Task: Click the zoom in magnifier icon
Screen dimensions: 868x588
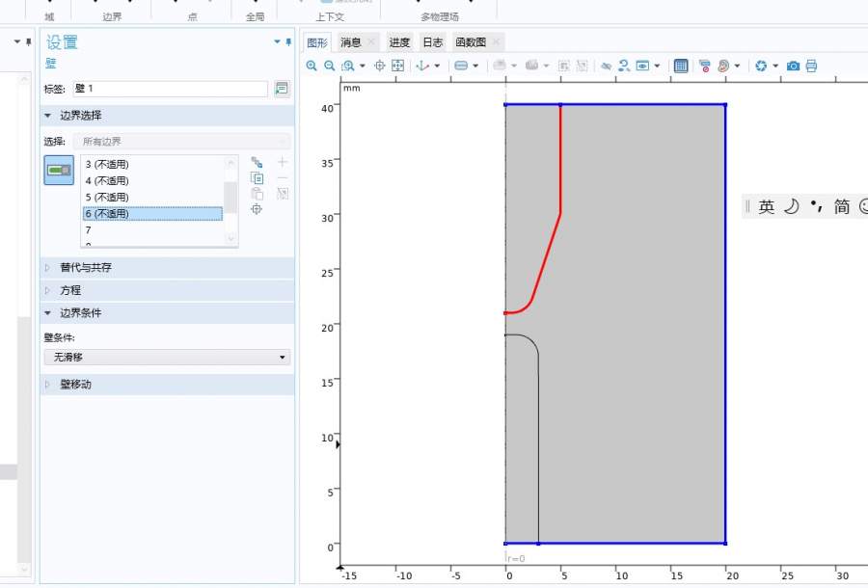Action: (x=312, y=66)
